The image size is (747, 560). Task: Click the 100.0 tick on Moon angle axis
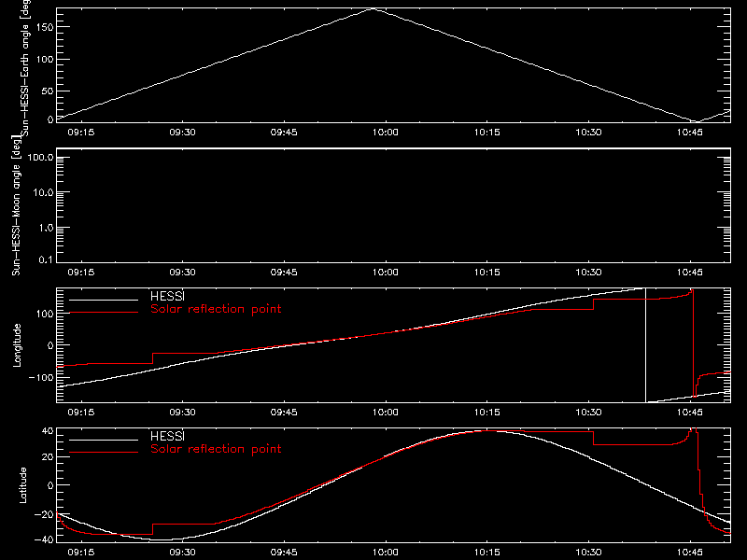(x=40, y=158)
